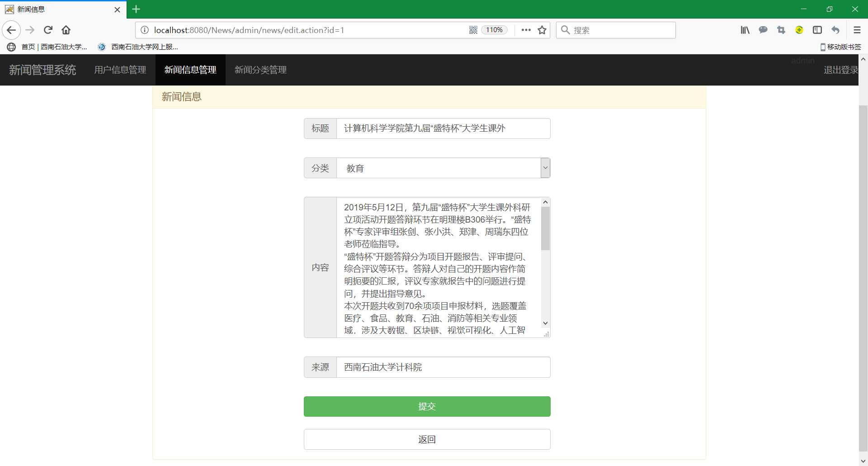This screenshot has width=868, height=466.
Task: Click the page scrollbar down arrow
Action: click(863, 461)
